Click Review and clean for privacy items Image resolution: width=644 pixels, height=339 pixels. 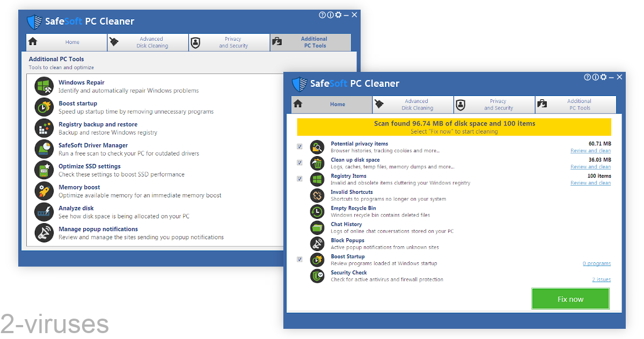click(x=590, y=151)
